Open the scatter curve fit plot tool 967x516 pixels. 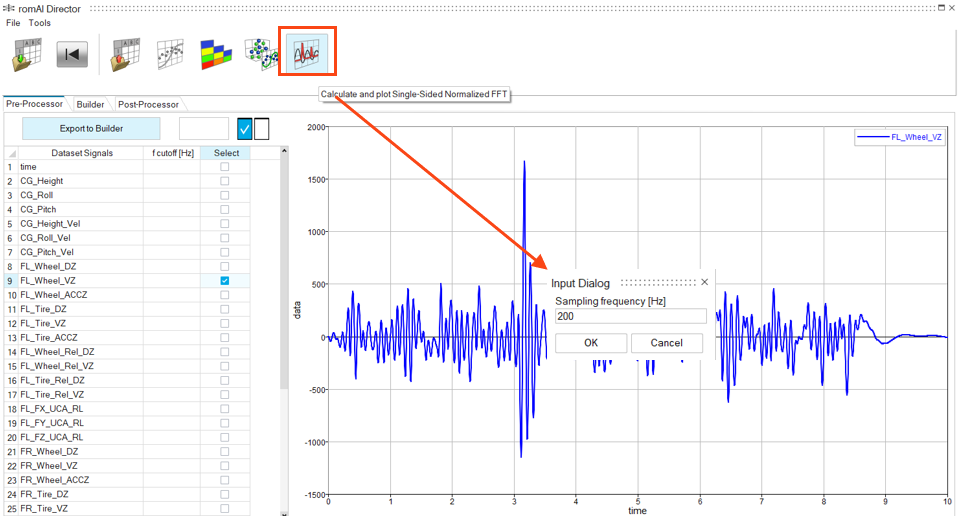pyautogui.click(x=170, y=54)
